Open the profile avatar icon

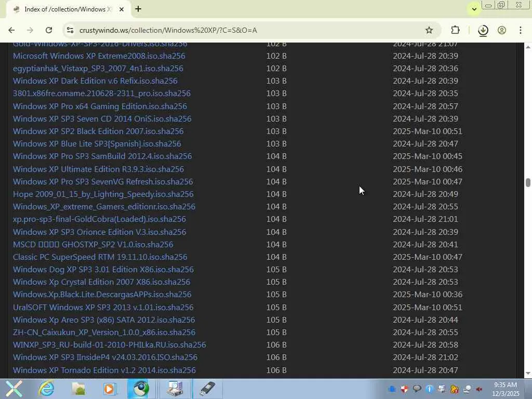[502, 30]
